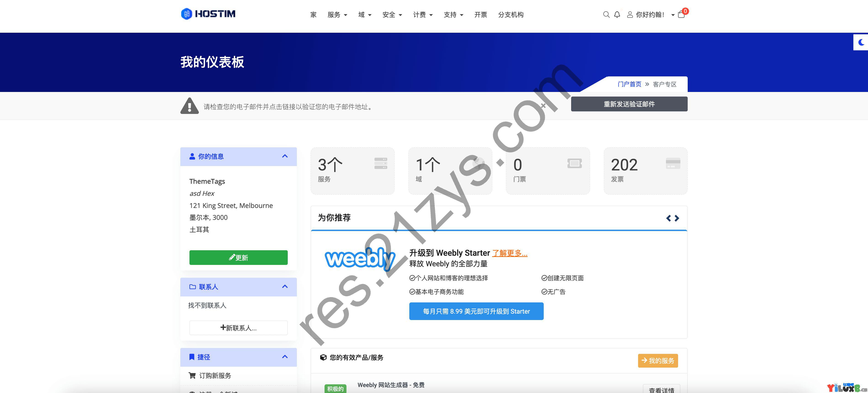Click the ThemeTags name text
Screen dimensions: 868x393
tap(207, 181)
